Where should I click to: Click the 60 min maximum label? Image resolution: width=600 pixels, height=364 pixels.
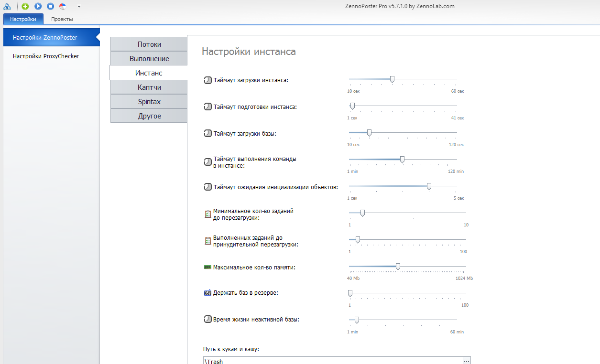pos(457,332)
